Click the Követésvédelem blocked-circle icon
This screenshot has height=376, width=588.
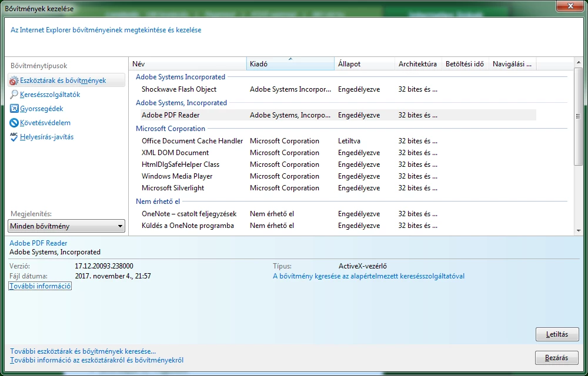coord(14,122)
